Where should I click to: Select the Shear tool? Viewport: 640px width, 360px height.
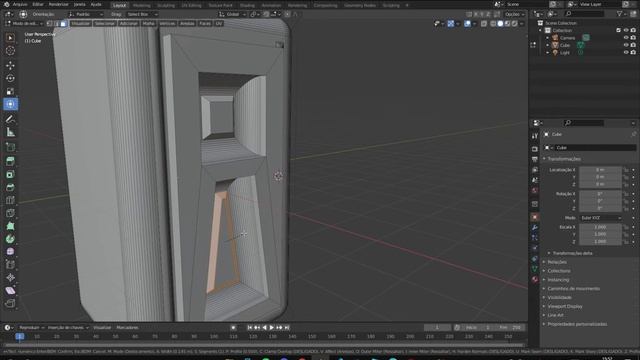(10, 291)
